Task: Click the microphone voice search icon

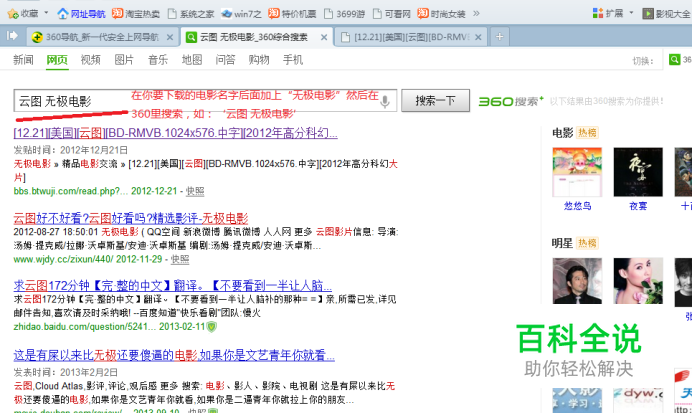Action: pos(385,101)
